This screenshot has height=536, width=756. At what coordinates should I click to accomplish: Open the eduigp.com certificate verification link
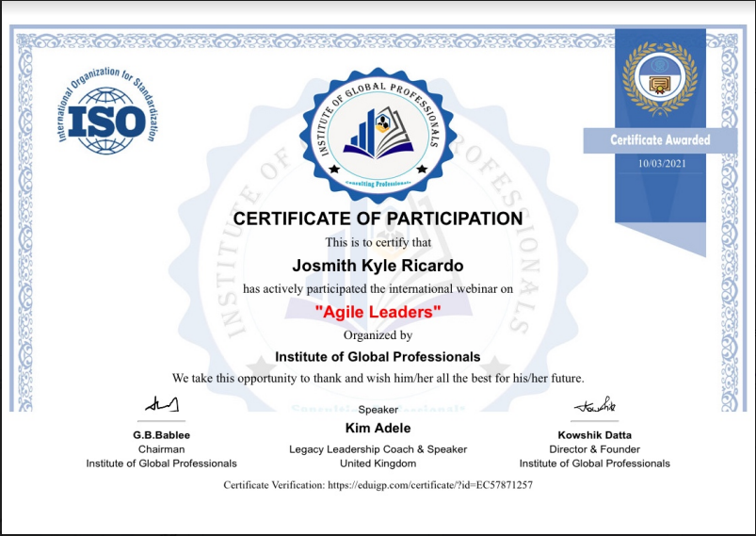coord(430,485)
